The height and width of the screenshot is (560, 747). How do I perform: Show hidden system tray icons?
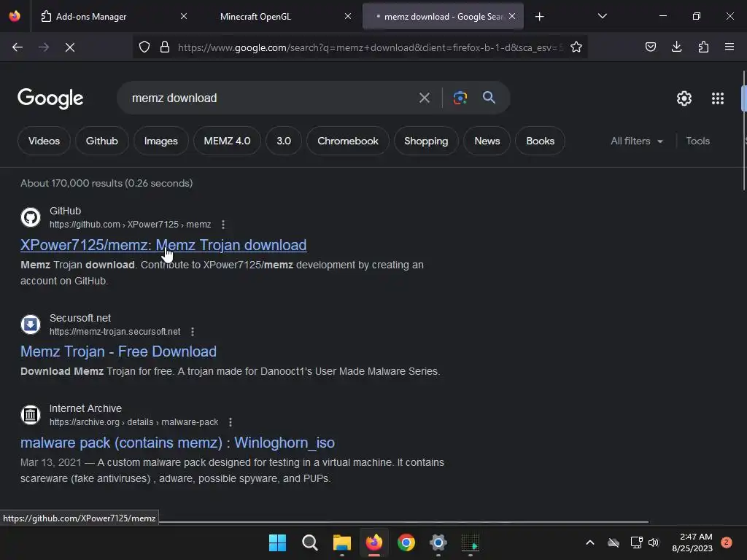point(589,542)
